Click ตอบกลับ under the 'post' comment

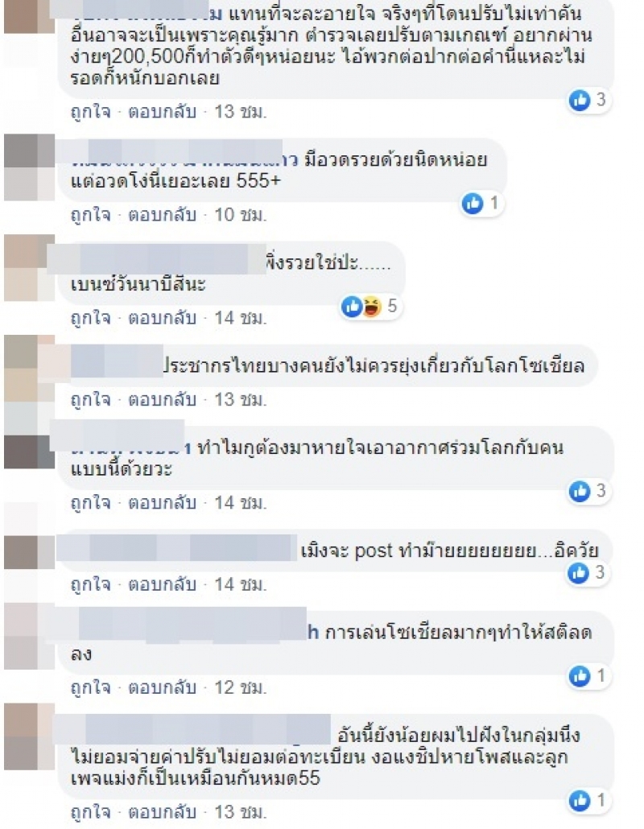click(163, 585)
